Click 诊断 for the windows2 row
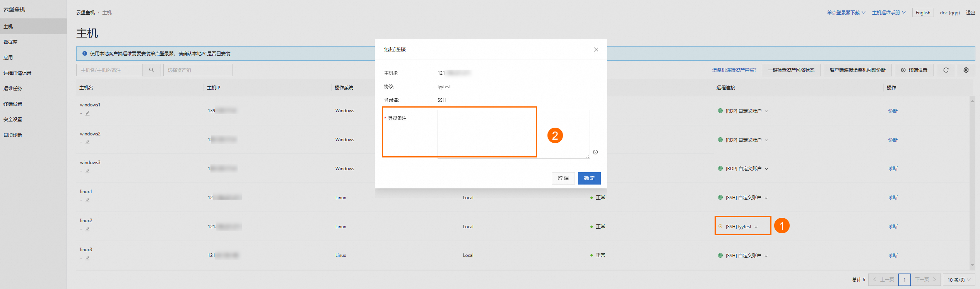The image size is (980, 289). (893, 140)
